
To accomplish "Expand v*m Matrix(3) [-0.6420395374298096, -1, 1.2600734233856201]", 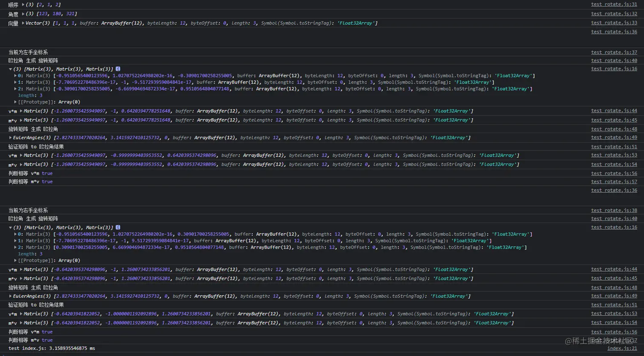I will click(x=21, y=269).
